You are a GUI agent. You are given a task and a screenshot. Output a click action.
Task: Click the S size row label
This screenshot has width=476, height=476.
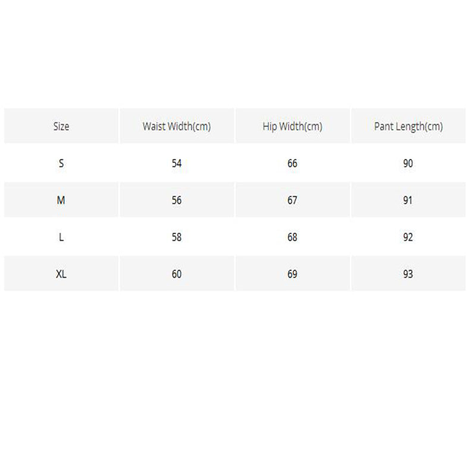[61, 164]
